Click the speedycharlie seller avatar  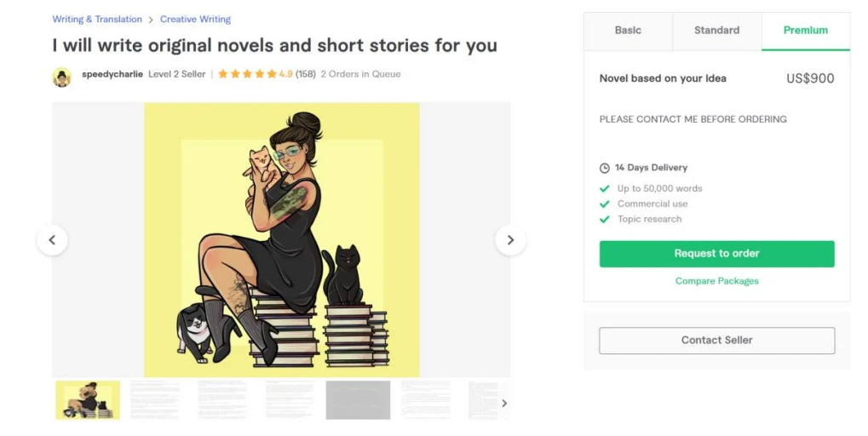coord(62,77)
